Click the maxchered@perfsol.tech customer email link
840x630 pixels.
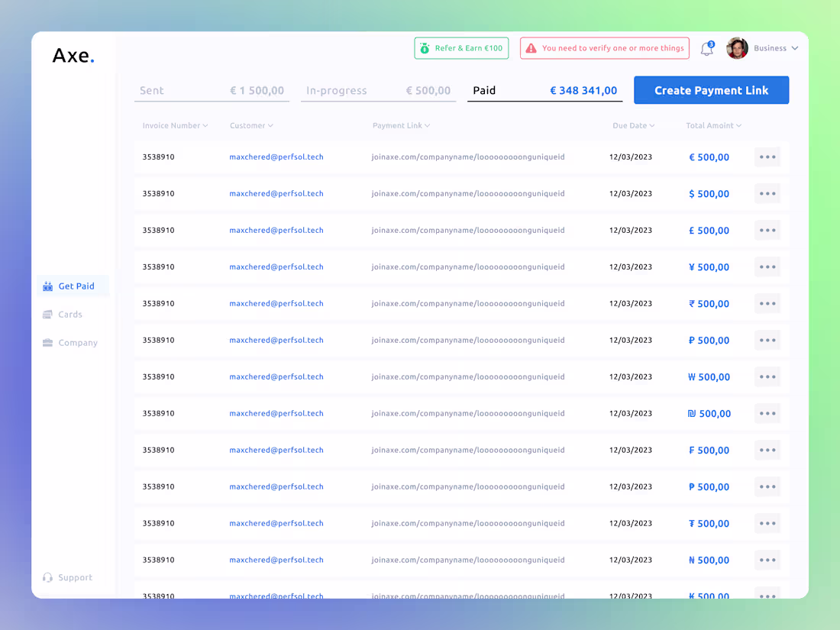click(276, 157)
